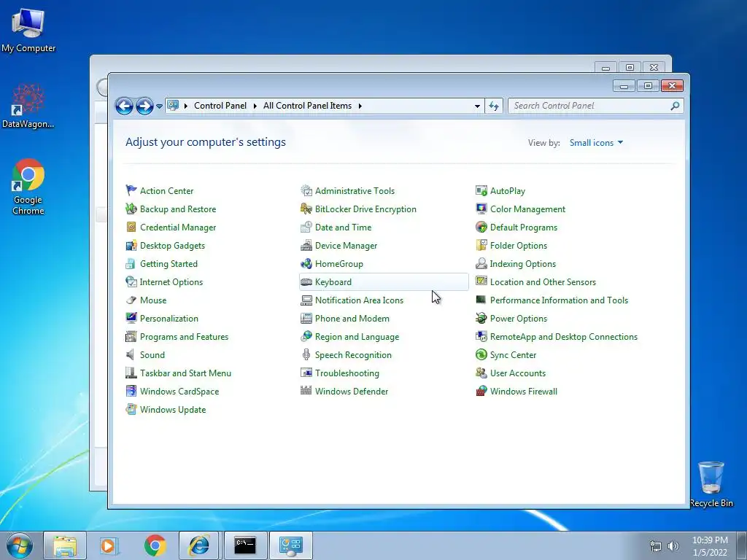747x560 pixels.
Task: Select the Google Chrome desktop shortcut
Action: tap(28, 187)
